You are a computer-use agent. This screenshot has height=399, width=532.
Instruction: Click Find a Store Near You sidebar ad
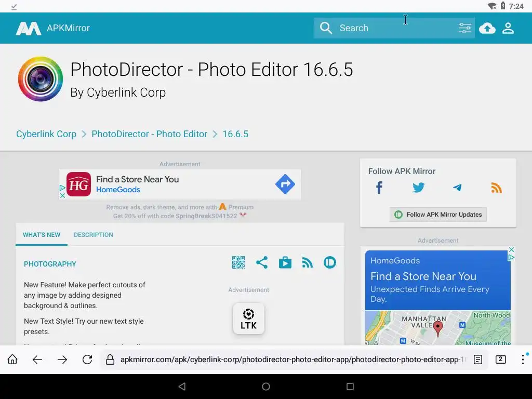coord(423,276)
